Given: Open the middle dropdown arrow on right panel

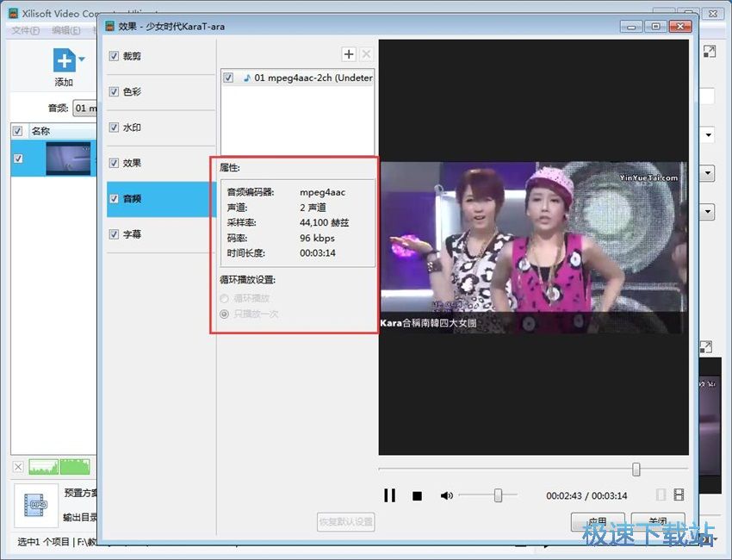Looking at the screenshot, I should click(x=708, y=173).
